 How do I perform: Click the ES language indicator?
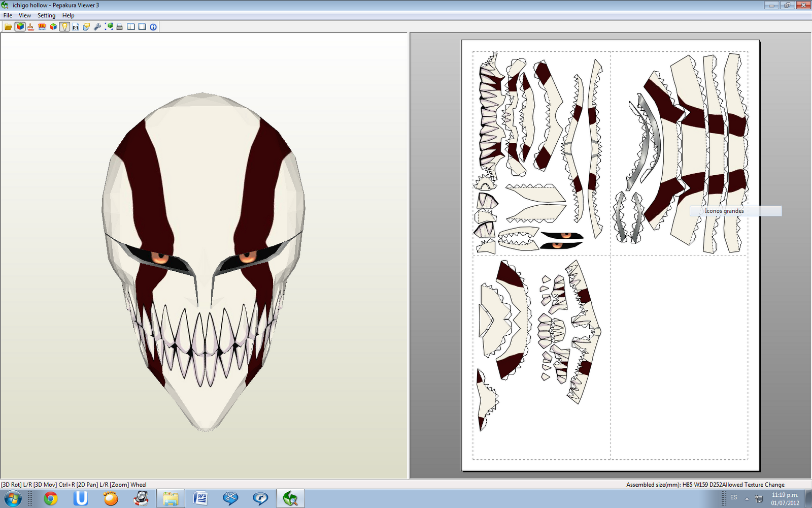click(735, 497)
